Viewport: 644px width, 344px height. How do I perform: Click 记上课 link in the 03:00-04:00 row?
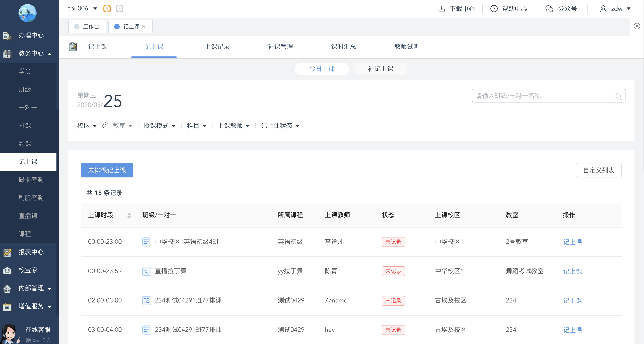tap(572, 330)
